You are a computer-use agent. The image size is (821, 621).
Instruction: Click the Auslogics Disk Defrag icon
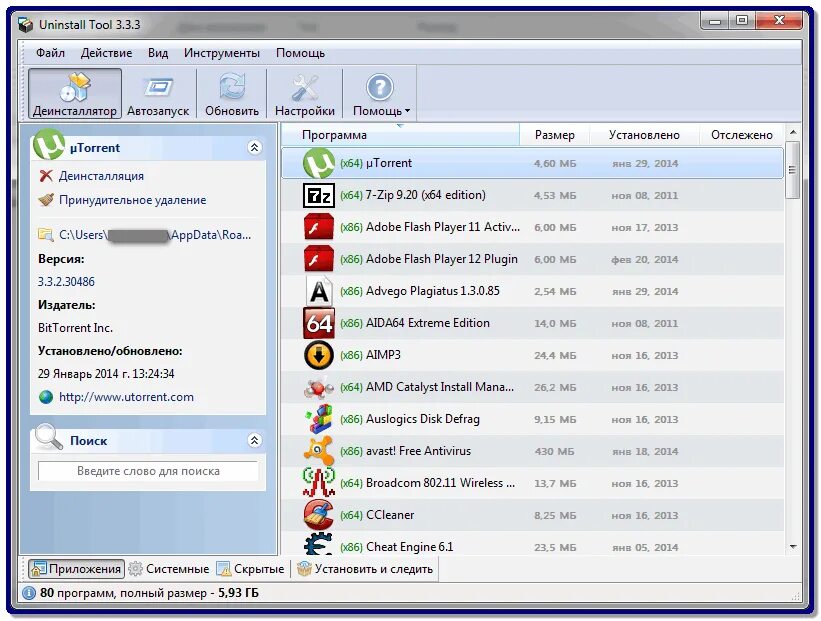pyautogui.click(x=318, y=419)
